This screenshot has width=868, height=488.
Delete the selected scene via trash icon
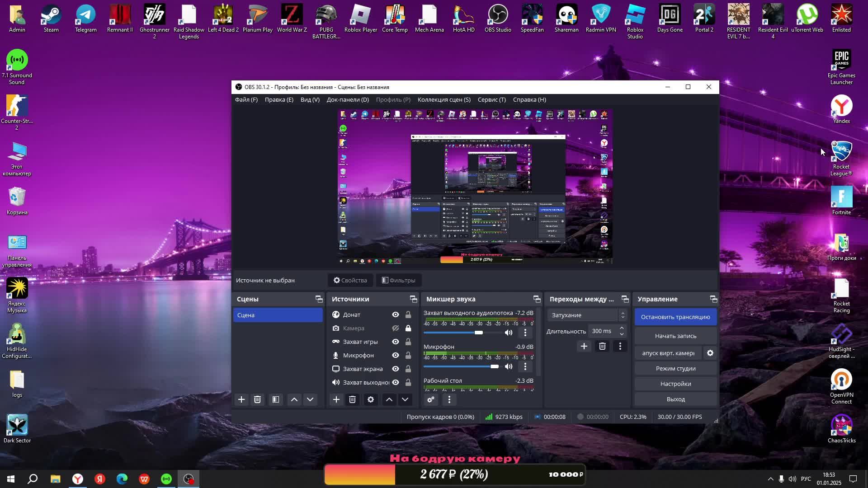(x=257, y=399)
